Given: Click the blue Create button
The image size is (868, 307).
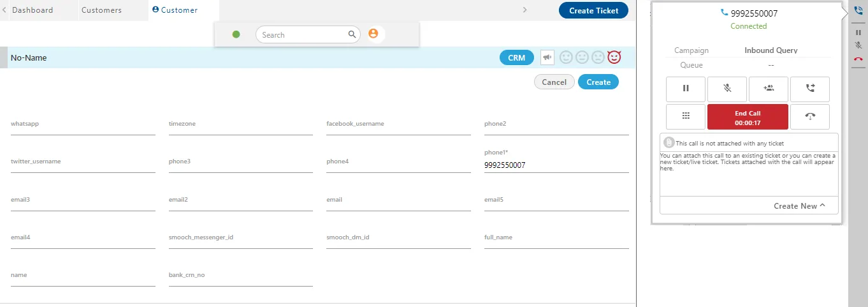Looking at the screenshot, I should pos(598,82).
